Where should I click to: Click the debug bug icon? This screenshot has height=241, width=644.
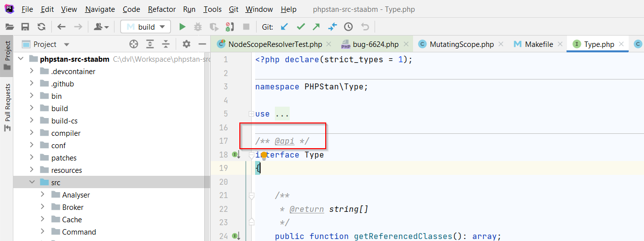[198, 27]
